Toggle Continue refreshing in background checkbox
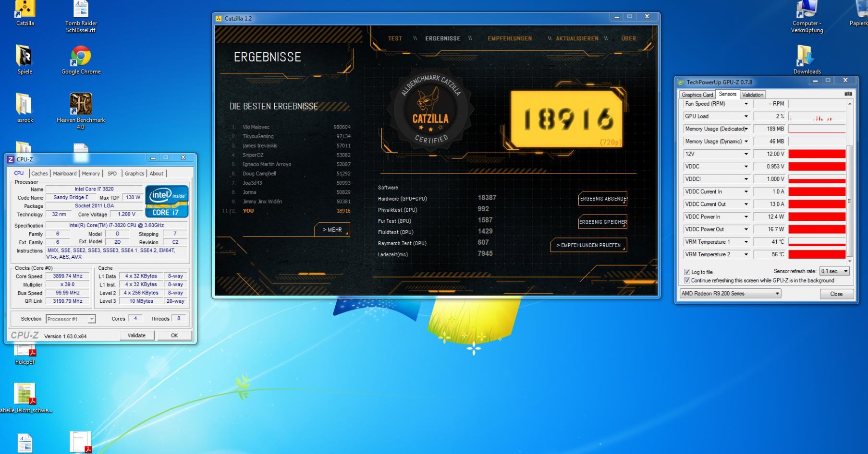 point(687,281)
